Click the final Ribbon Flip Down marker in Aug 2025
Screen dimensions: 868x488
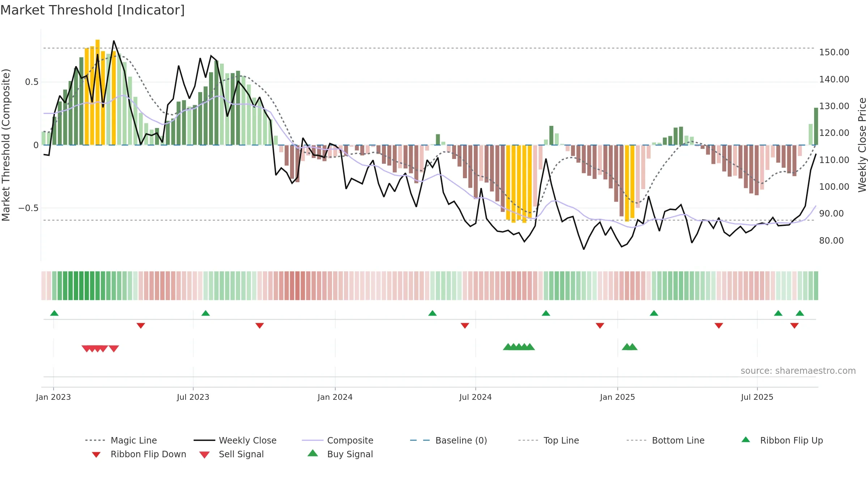coord(794,326)
